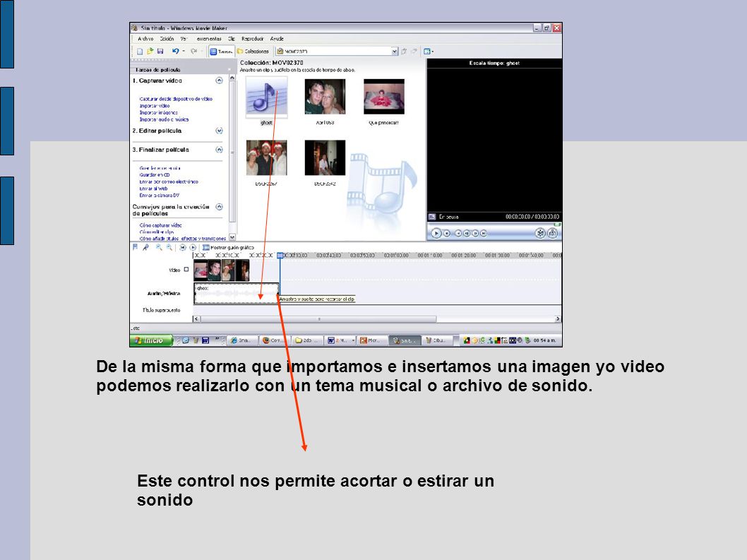Viewport: 747px width, 560px height.
Task: Click the New project icon in toolbar
Action: coord(140,52)
